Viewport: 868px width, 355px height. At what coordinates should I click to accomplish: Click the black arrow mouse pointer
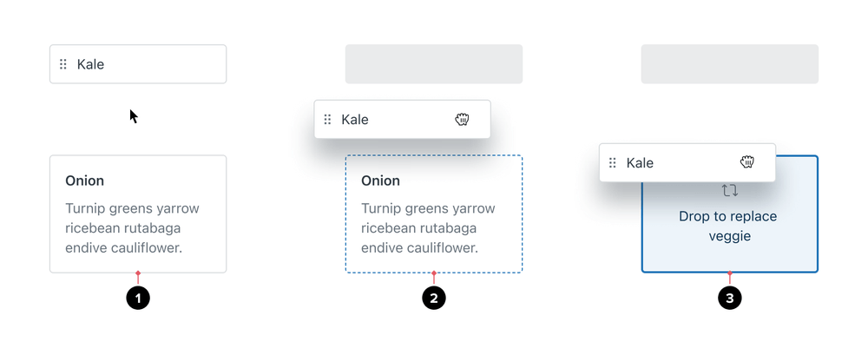pyautogui.click(x=134, y=116)
